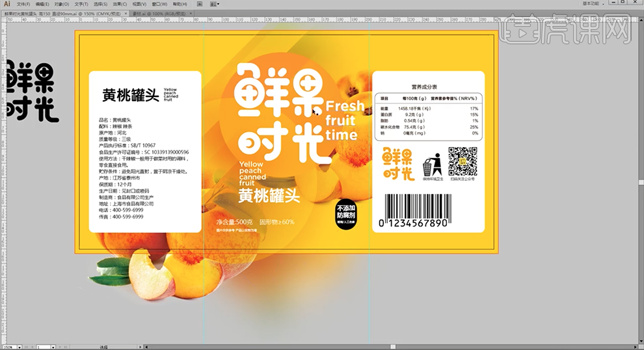Screen dimensions: 644x350
Task: Select the QR code on nutrition panel
Action: click(x=463, y=161)
